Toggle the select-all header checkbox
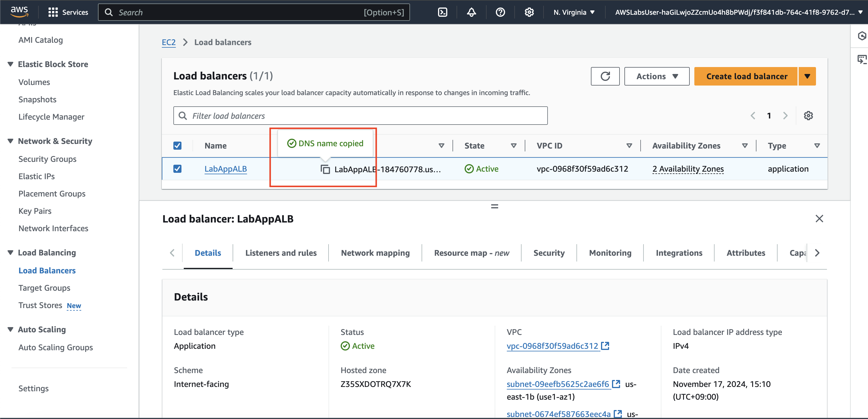868x419 pixels. [177, 146]
